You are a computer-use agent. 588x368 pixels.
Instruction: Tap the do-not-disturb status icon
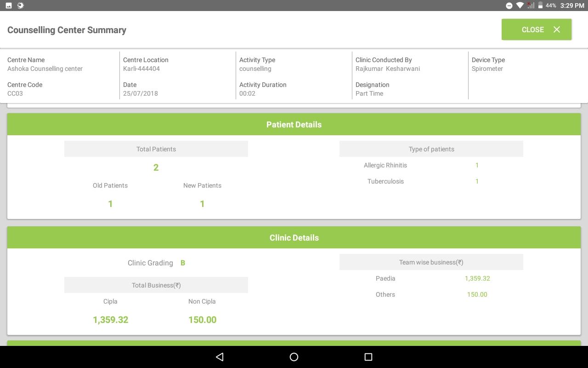click(x=509, y=6)
